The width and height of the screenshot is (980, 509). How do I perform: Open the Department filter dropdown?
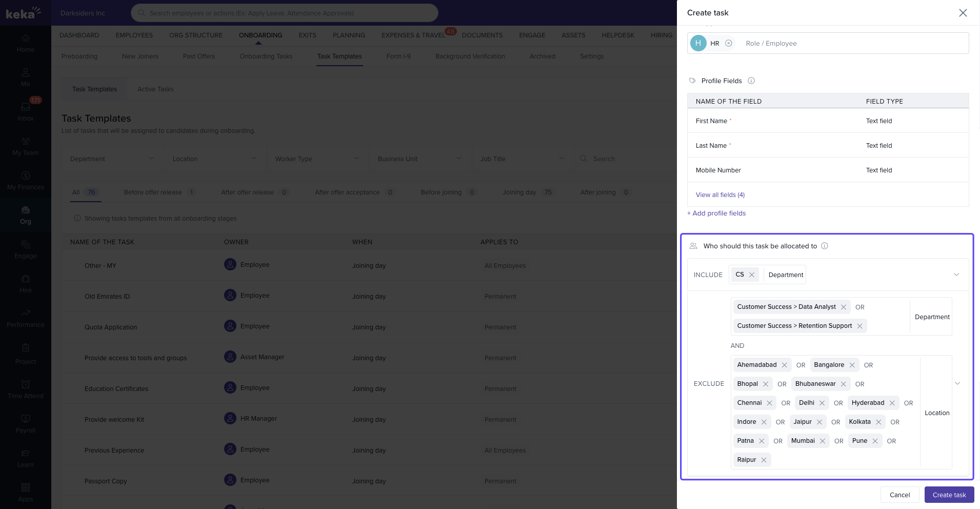(113, 159)
